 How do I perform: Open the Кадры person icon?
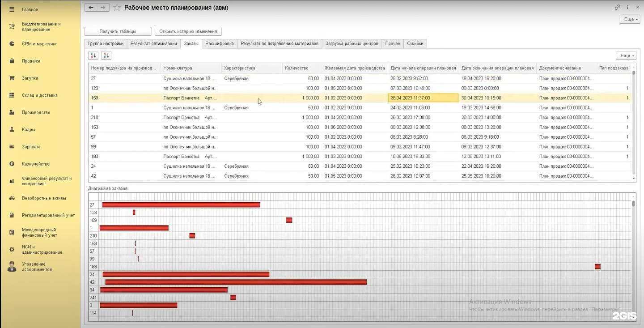point(12,130)
